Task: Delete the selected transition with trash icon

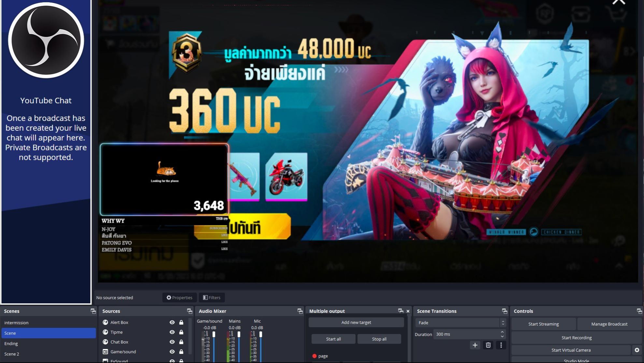Action: [x=488, y=345]
